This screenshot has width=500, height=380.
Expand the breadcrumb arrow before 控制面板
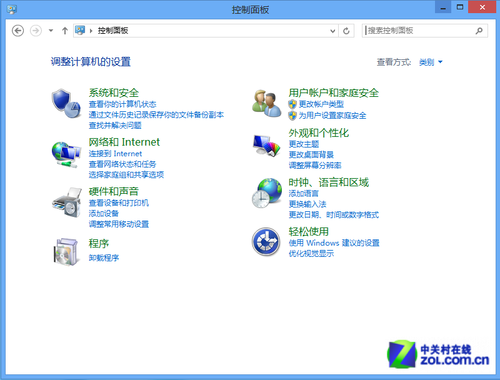coord(91,31)
